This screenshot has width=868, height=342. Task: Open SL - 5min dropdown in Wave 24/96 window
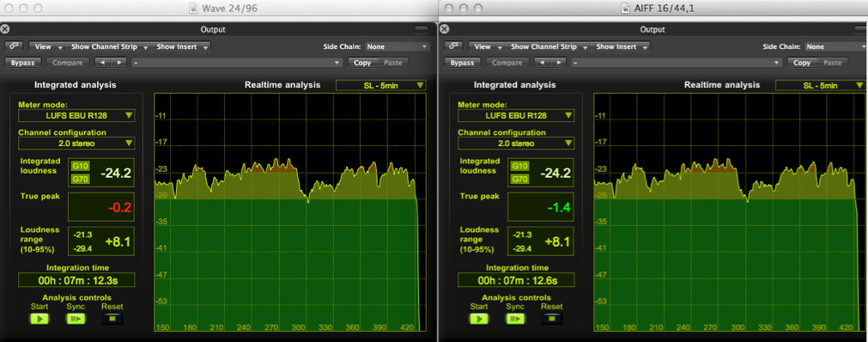click(381, 85)
